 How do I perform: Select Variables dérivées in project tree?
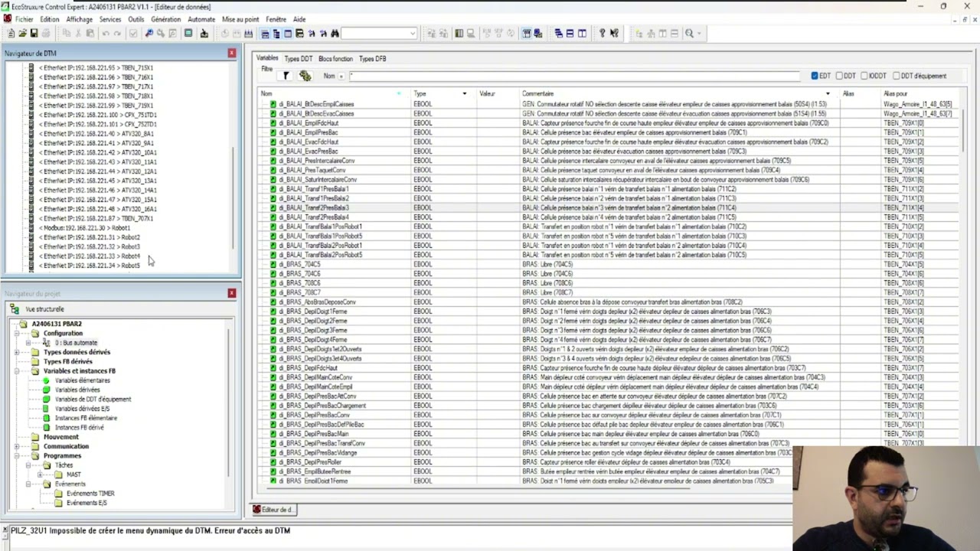(77, 390)
